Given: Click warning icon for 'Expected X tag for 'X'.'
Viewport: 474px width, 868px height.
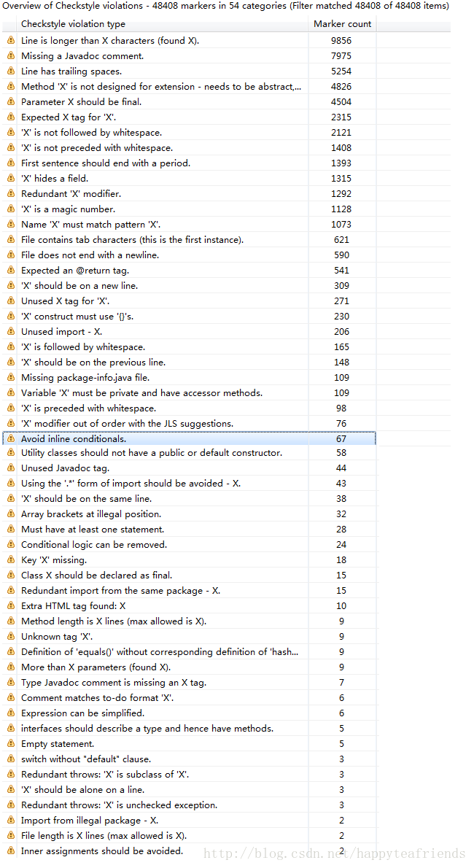Looking at the screenshot, I should pos(11,117).
